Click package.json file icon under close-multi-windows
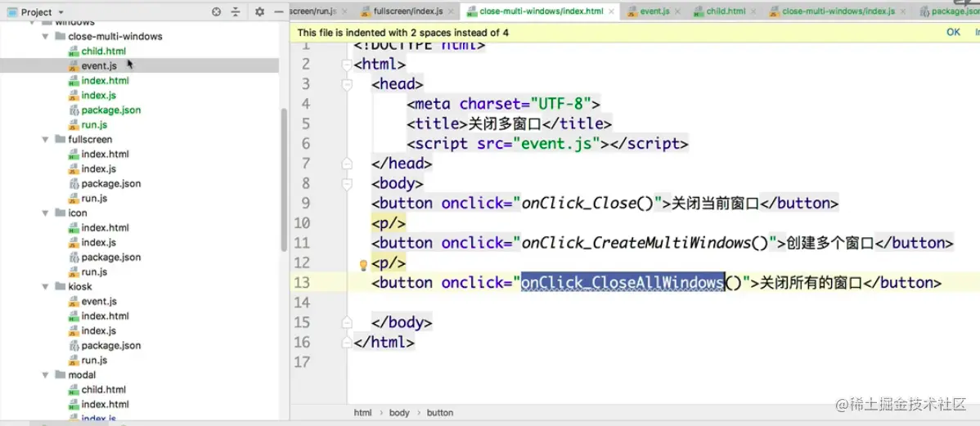980x426 pixels. (x=74, y=110)
